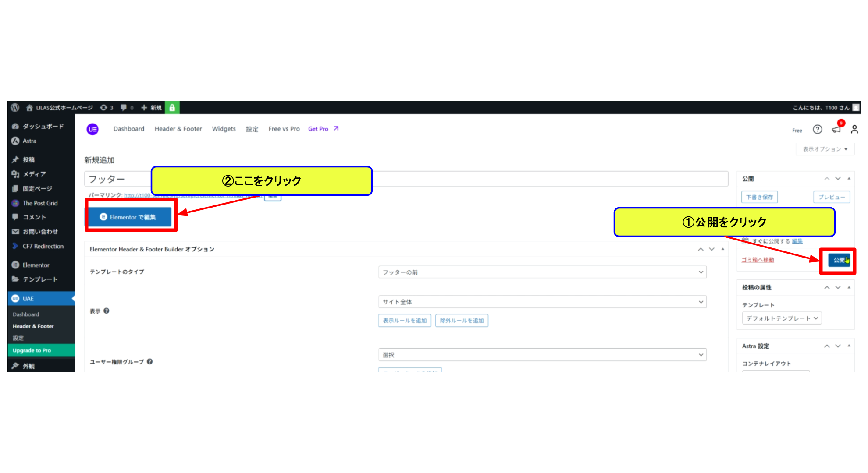Image resolution: width=868 pixels, height=473 pixels.
Task: Open the サイト全体 display dropdown
Action: 542,302
